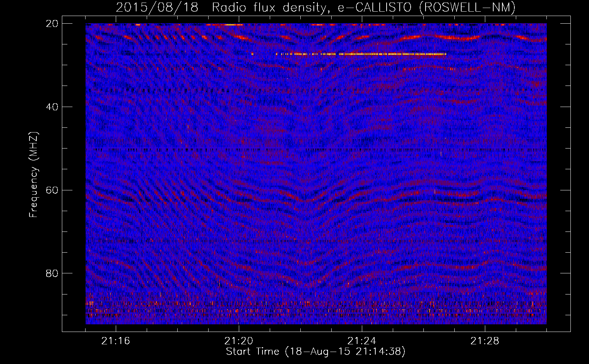Click the 'Frequency (MHZ)' y-axis label
Image resolution: width=589 pixels, height=364 pixels.
point(33,175)
